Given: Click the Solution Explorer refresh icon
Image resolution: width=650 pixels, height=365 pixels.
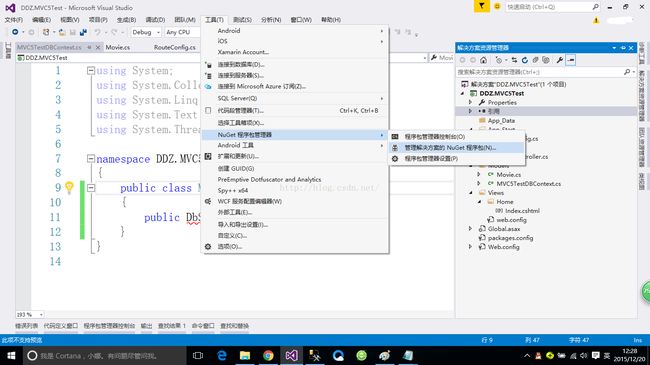Looking at the screenshot, I should coord(525,60).
